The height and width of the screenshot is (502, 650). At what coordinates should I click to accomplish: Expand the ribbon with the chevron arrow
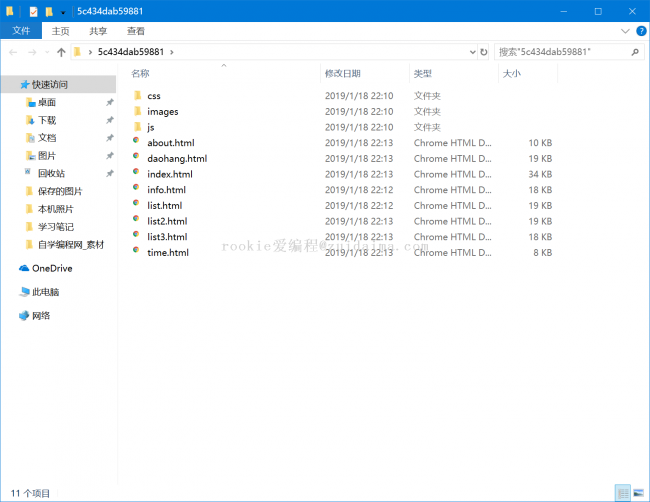pyautogui.click(x=625, y=31)
